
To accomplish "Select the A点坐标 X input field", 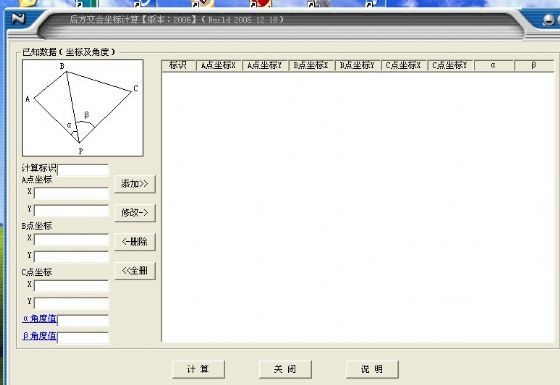I will (x=71, y=193).
